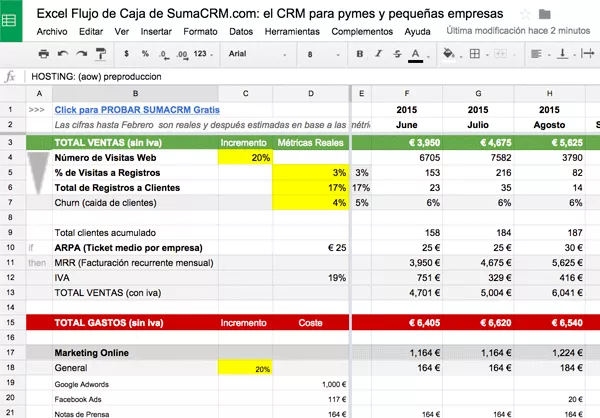600x418 pixels.
Task: Select the TOTAL GASTOS (sin iva) cell
Action: 135,322
